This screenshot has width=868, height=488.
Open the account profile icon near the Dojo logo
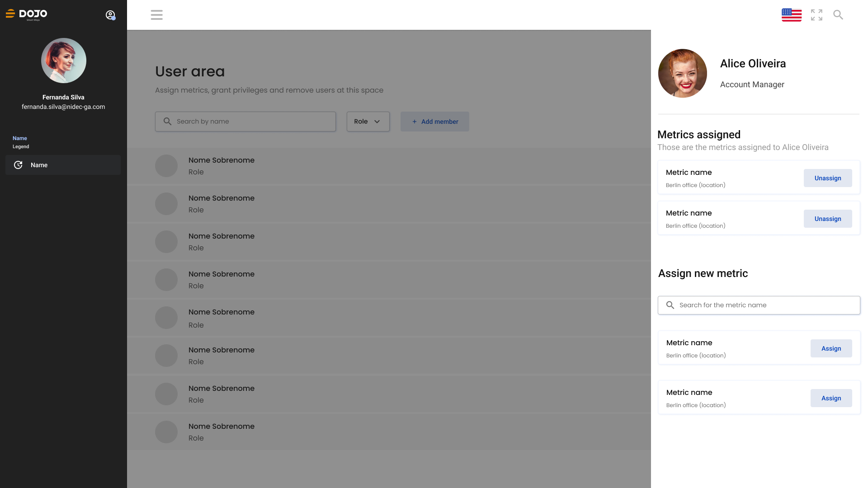(110, 15)
